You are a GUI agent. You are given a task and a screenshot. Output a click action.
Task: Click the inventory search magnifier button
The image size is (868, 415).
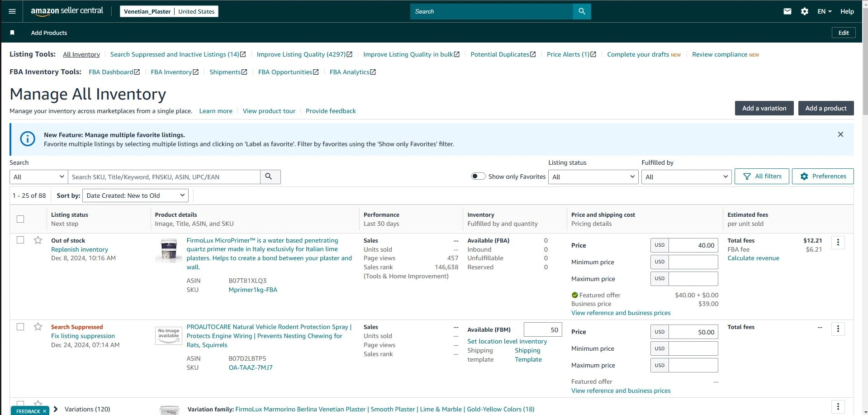270,176
